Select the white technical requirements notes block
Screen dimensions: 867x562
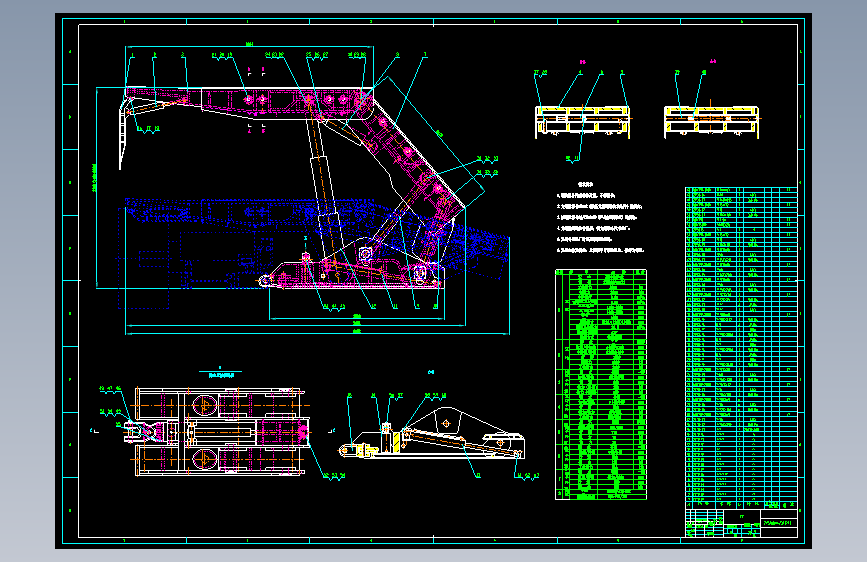click(x=599, y=218)
